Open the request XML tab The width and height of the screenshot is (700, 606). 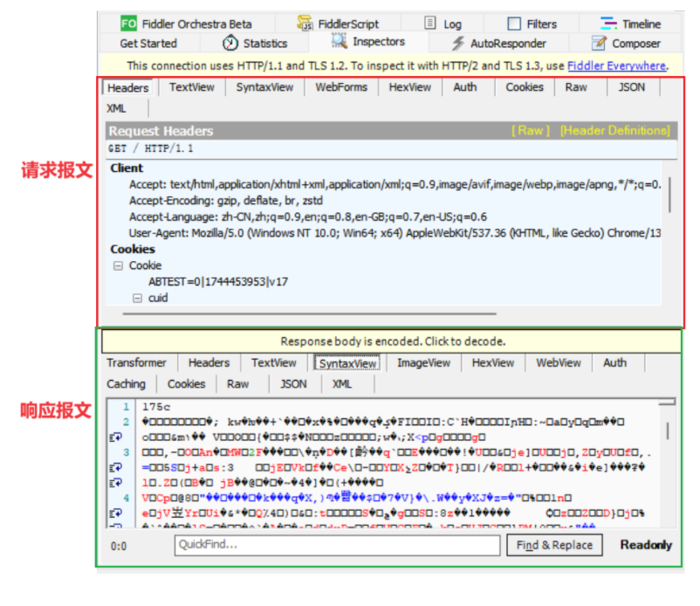116,108
